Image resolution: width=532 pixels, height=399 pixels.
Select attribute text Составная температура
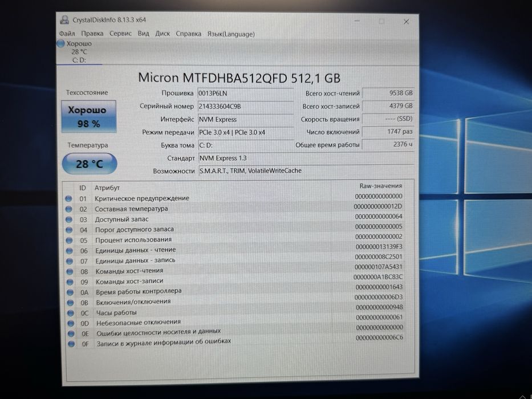[131, 209]
